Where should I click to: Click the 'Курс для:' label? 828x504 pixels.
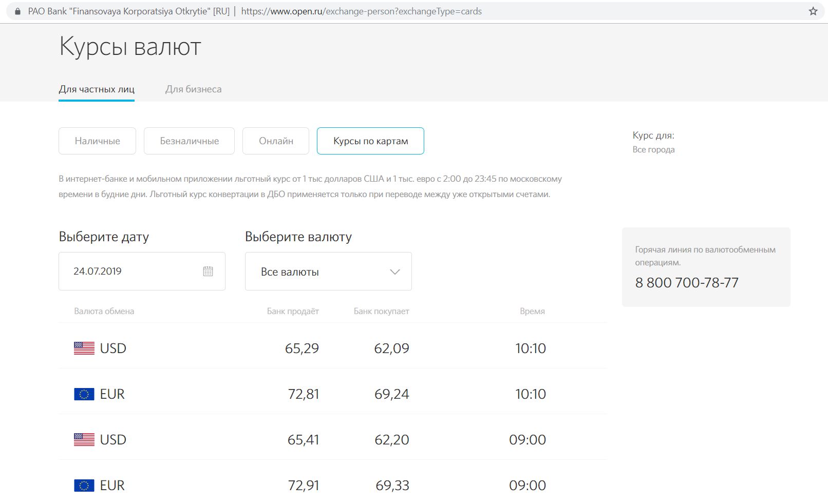[x=653, y=135]
